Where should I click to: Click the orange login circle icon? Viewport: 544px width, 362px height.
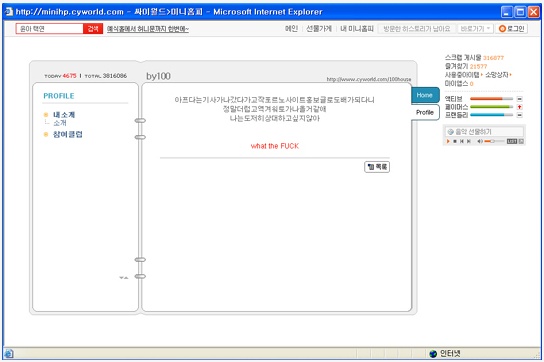502,29
